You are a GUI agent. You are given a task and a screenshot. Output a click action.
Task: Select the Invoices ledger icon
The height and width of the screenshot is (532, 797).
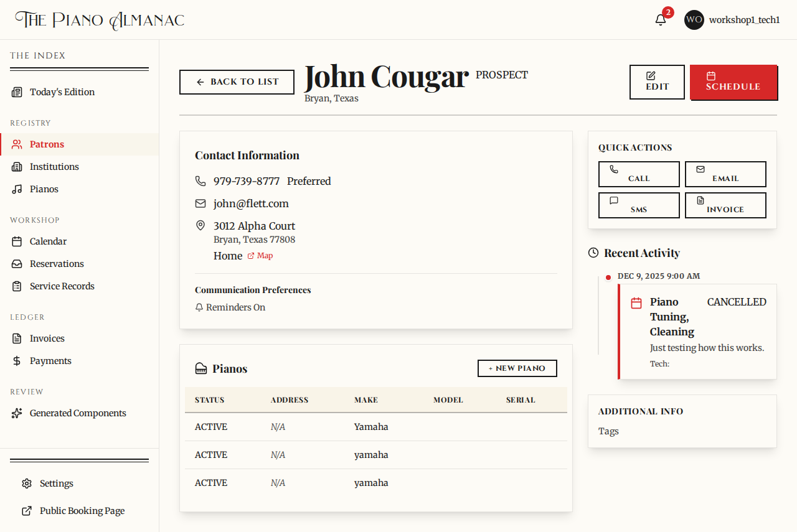pos(17,338)
